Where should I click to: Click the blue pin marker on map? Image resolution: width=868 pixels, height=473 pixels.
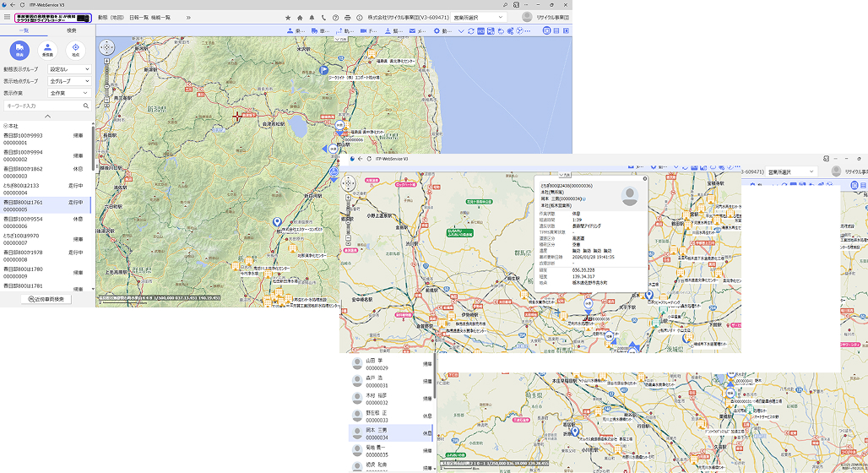(277, 222)
